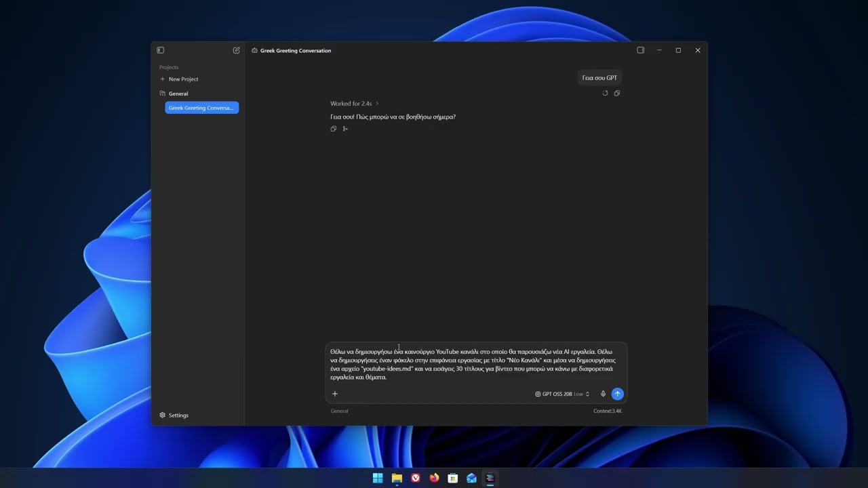
Task: Maximize the chat application window
Action: (678, 50)
